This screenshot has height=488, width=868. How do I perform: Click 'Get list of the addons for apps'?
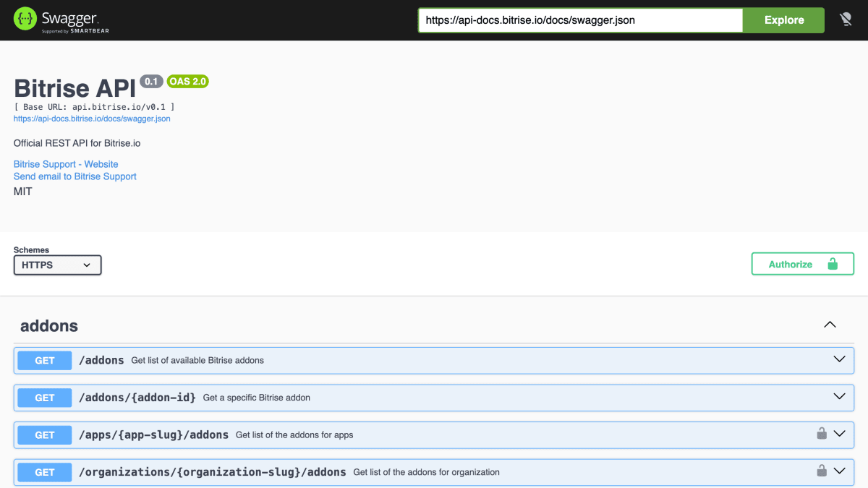coord(294,435)
